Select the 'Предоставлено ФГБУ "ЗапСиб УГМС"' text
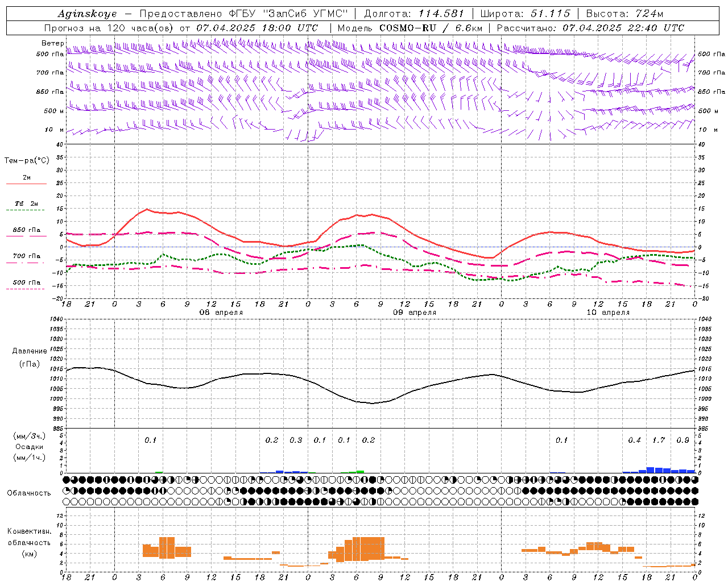 [x=243, y=14]
